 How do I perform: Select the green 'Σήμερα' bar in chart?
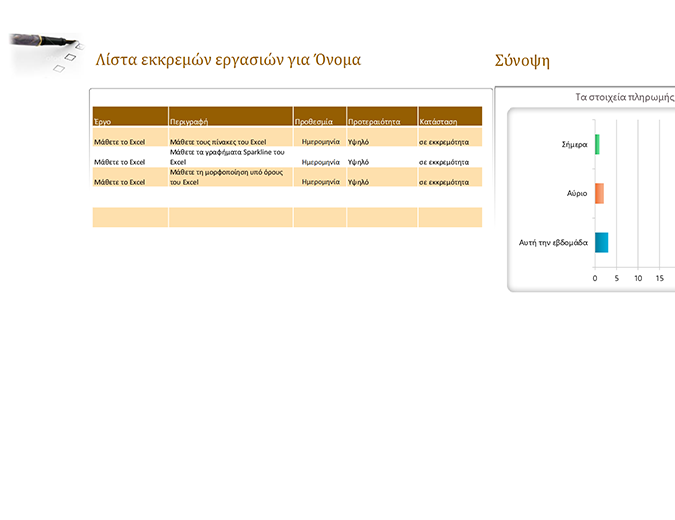point(597,144)
